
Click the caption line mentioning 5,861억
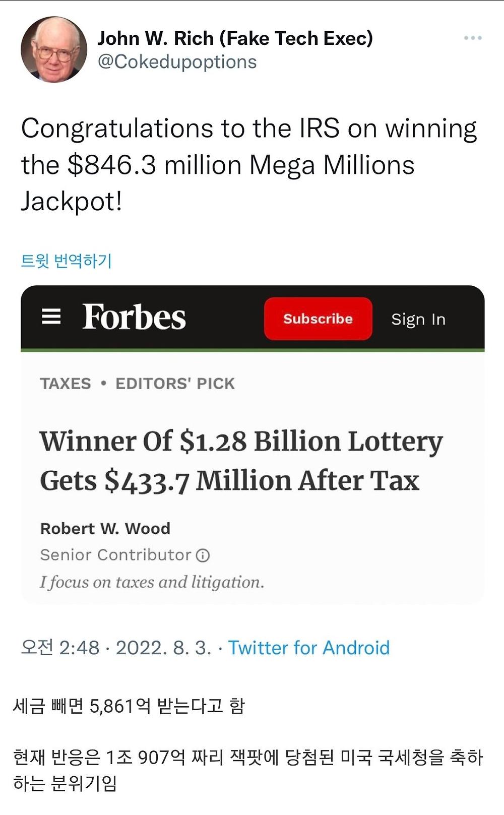(x=129, y=706)
